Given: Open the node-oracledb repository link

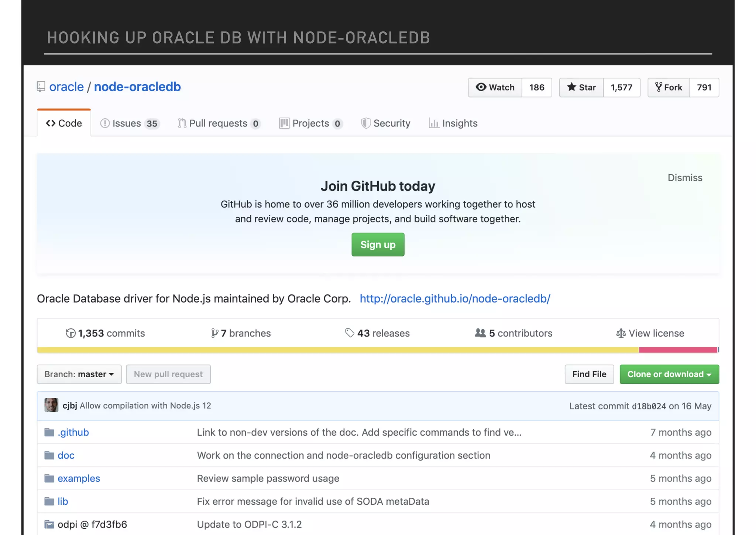Looking at the screenshot, I should (137, 87).
